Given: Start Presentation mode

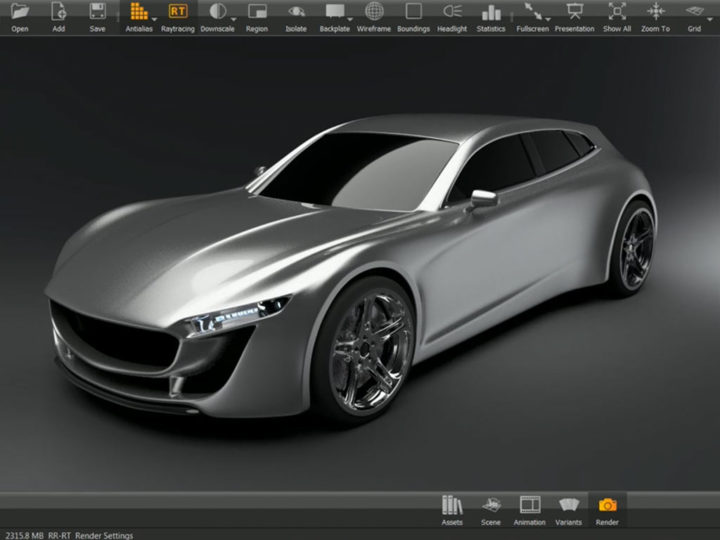Looking at the screenshot, I should [x=574, y=17].
